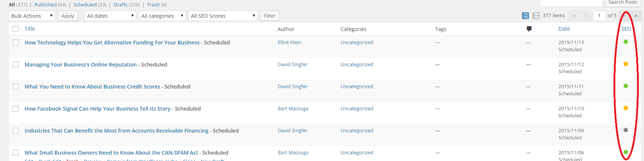
Task: Open the Bulk Actions dropdown
Action: pos(32,16)
